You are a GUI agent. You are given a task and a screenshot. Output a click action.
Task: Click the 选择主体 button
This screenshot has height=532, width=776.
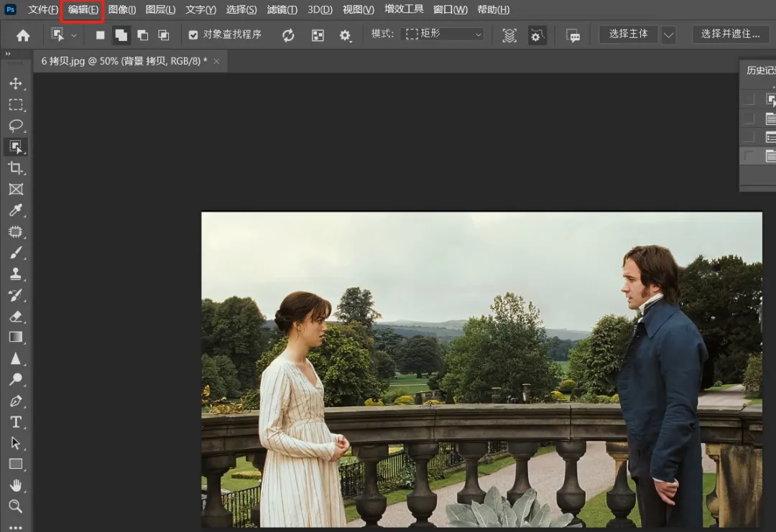tap(628, 34)
